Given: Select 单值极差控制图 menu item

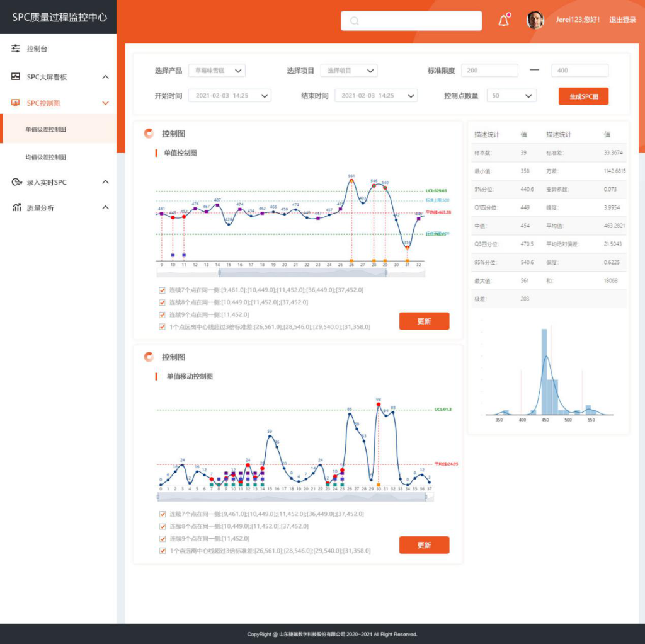Looking at the screenshot, I should pos(45,129).
